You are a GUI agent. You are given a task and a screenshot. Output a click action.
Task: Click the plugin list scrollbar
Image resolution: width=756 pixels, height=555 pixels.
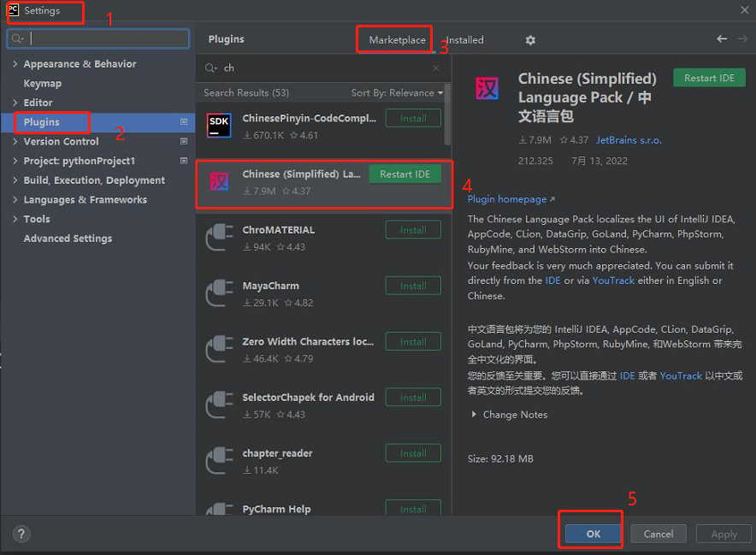(x=447, y=115)
